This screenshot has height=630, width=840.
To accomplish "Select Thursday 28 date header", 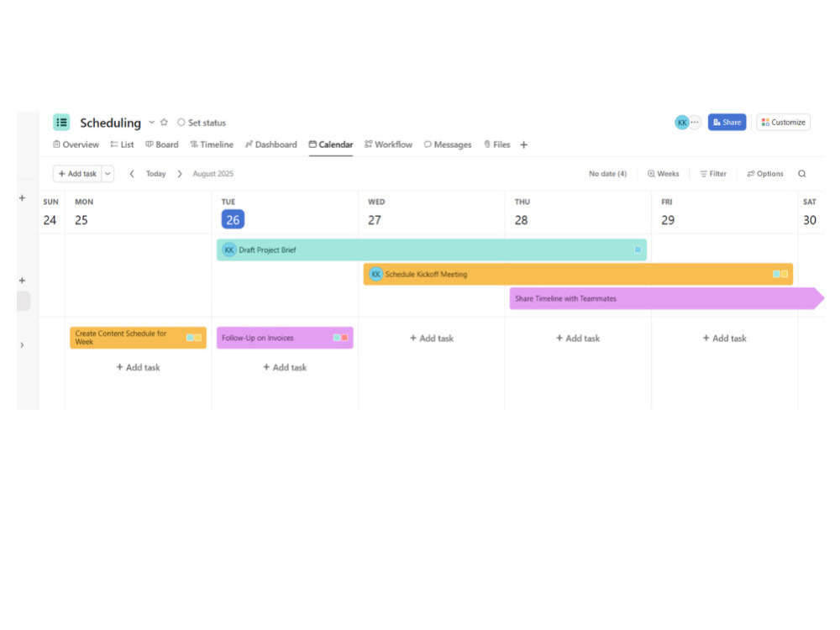I will click(x=522, y=219).
